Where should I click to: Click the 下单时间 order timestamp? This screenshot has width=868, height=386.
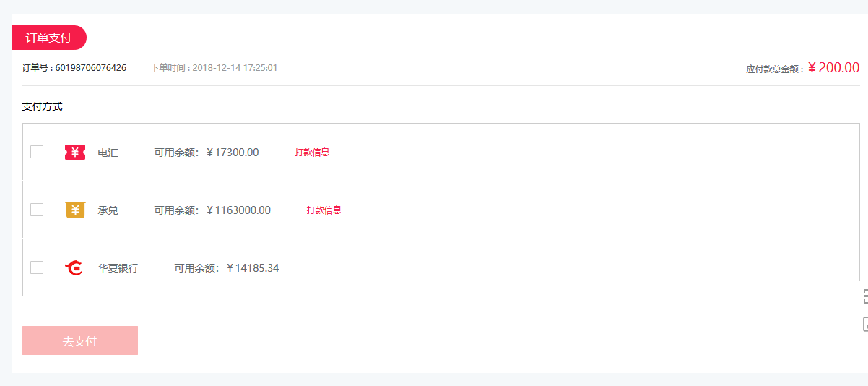point(214,68)
